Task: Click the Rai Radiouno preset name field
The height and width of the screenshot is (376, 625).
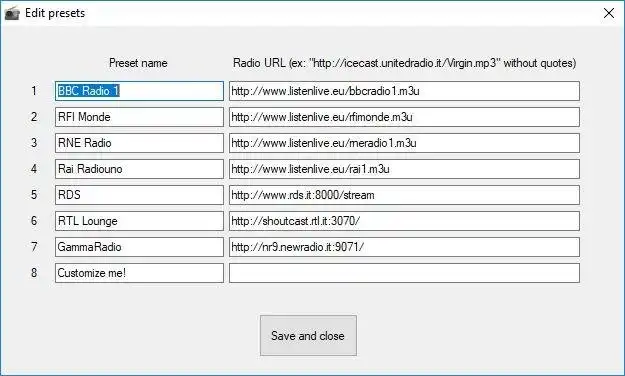Action: click(x=139, y=169)
